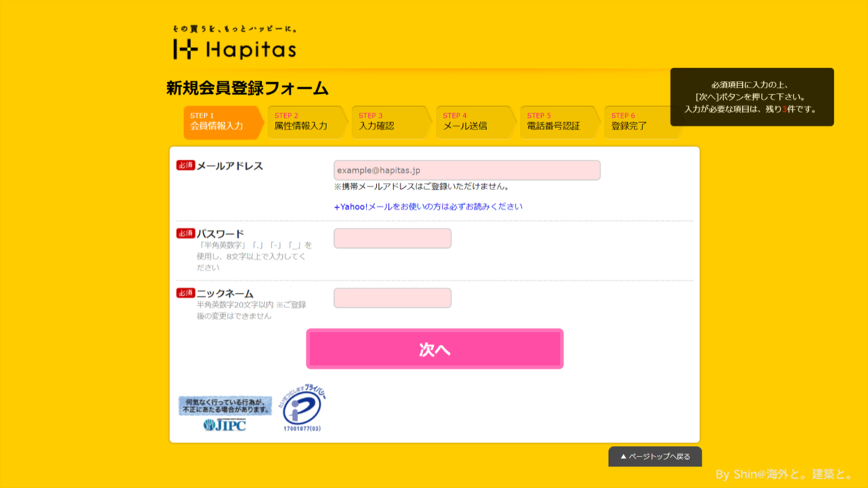Click the pink 次へ button
This screenshot has width=868, height=488.
click(x=435, y=349)
